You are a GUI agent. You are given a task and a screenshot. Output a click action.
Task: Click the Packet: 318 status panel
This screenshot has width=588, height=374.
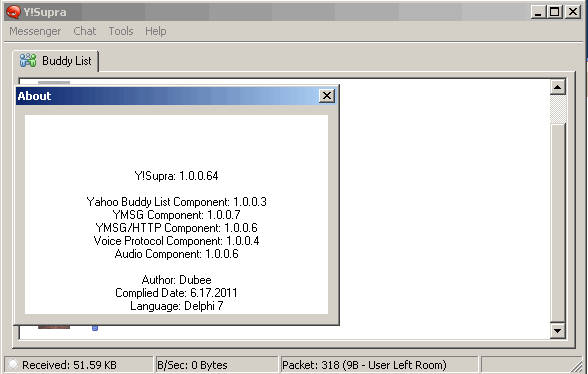pos(379,365)
